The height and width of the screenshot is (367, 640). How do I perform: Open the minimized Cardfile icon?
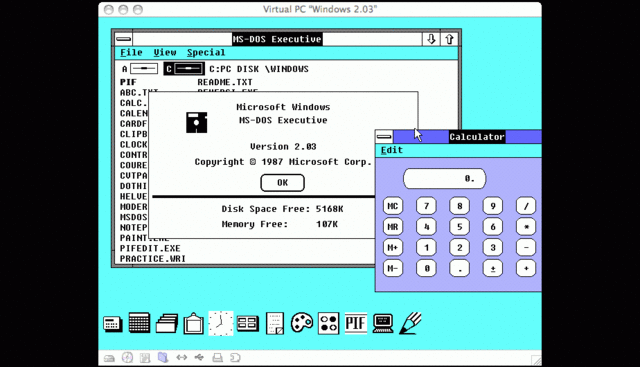[167, 323]
